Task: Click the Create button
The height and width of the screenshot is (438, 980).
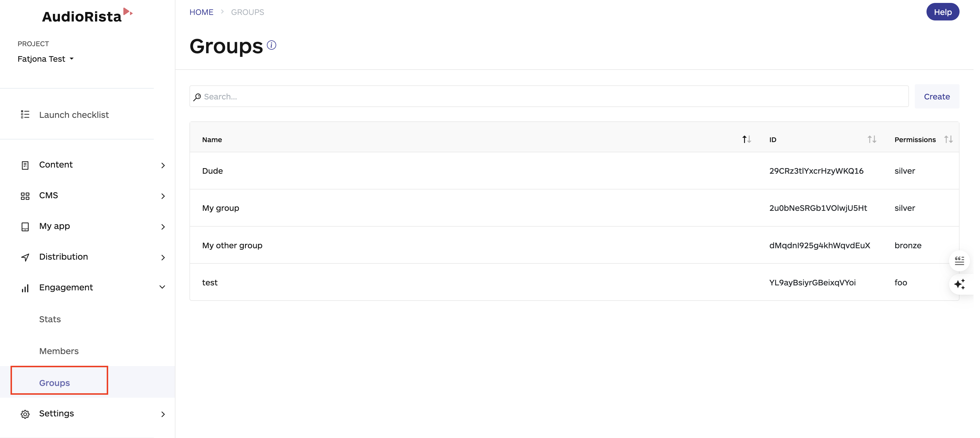Action: pos(936,96)
